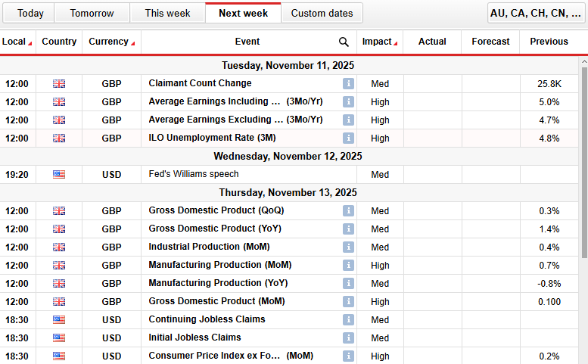Click the vertical scrollbar of the calendar

tap(583, 166)
